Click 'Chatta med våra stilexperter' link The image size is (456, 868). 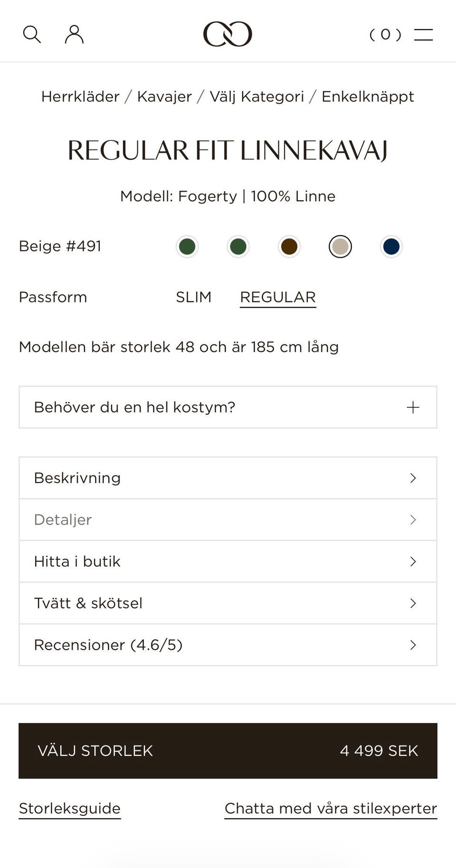tap(331, 809)
